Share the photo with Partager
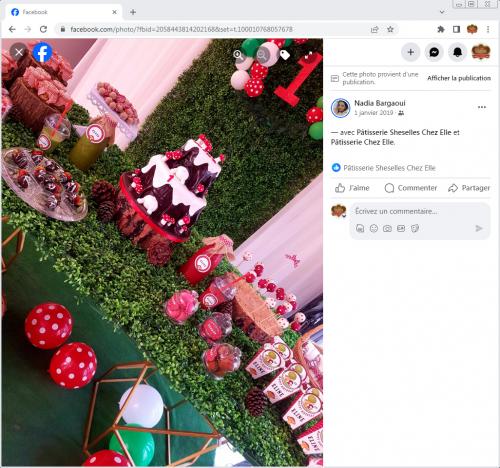Viewport: 500px width, 468px height. (469, 188)
